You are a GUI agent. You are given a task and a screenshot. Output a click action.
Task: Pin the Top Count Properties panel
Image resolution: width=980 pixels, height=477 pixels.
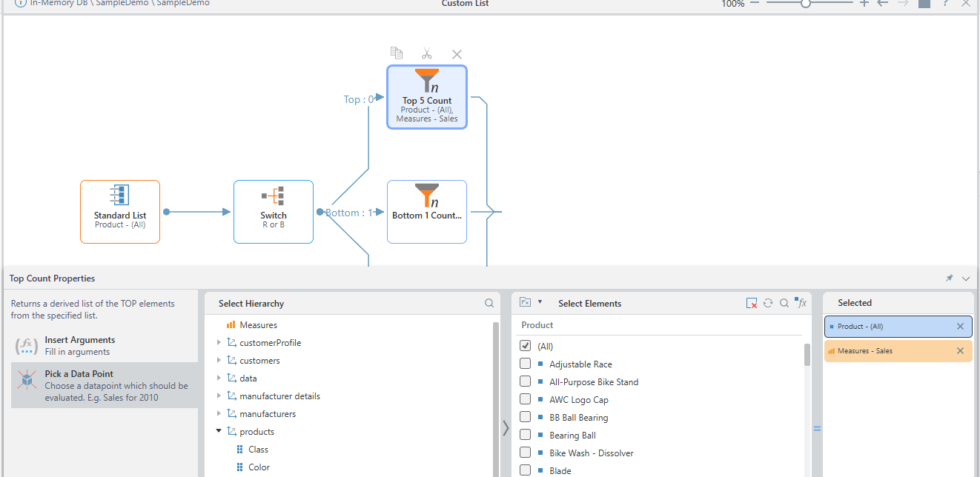click(x=949, y=278)
